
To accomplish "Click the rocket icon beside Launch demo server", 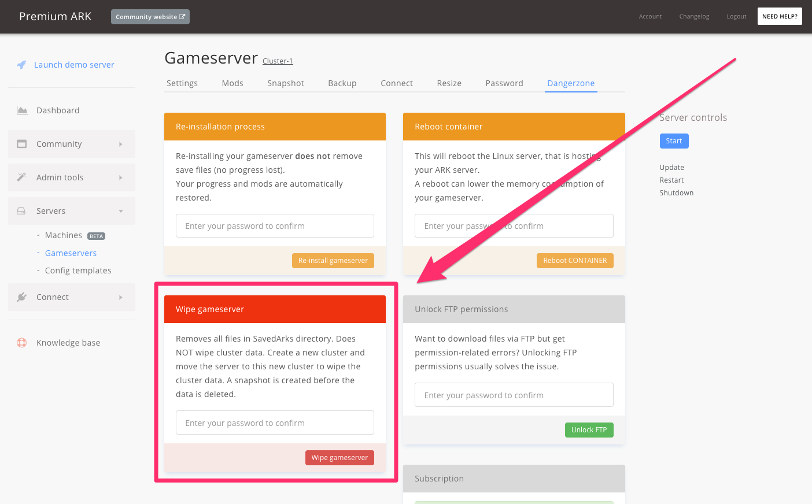I will click(21, 65).
